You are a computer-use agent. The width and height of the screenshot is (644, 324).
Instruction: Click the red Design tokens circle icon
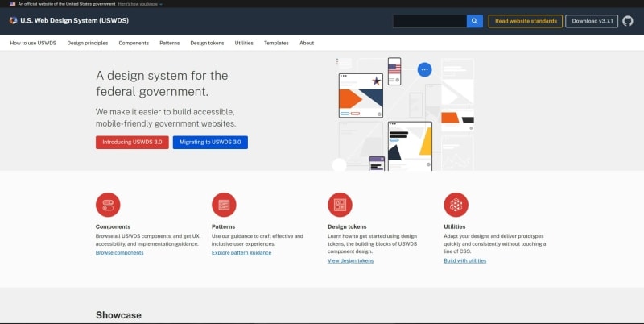click(x=340, y=205)
